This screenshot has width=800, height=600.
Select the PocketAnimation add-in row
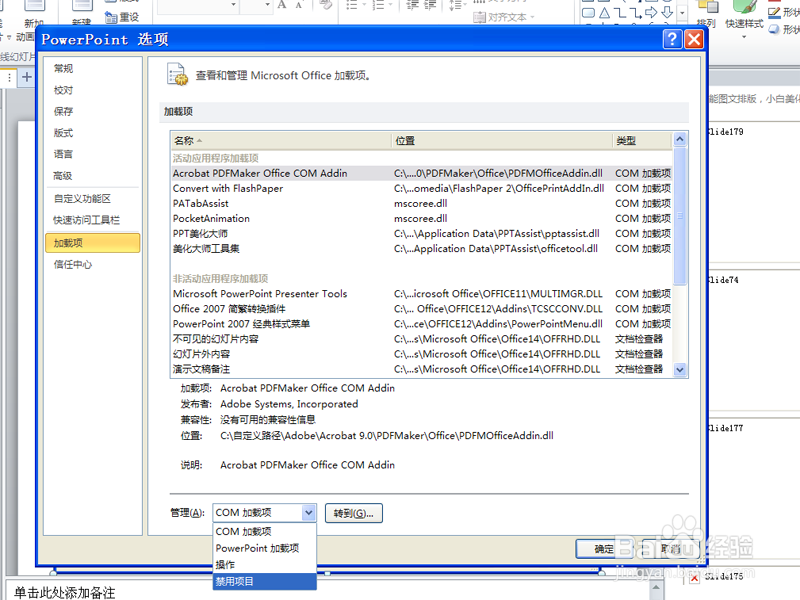421,218
